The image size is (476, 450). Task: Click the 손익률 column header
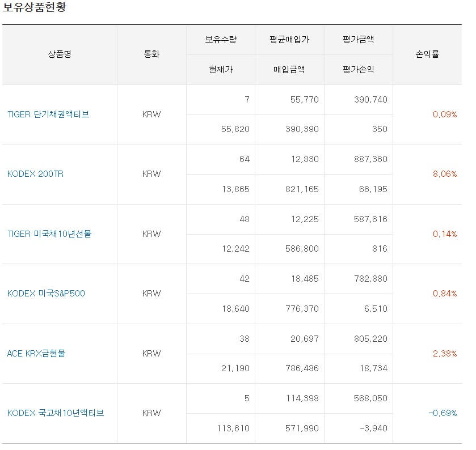click(427, 54)
